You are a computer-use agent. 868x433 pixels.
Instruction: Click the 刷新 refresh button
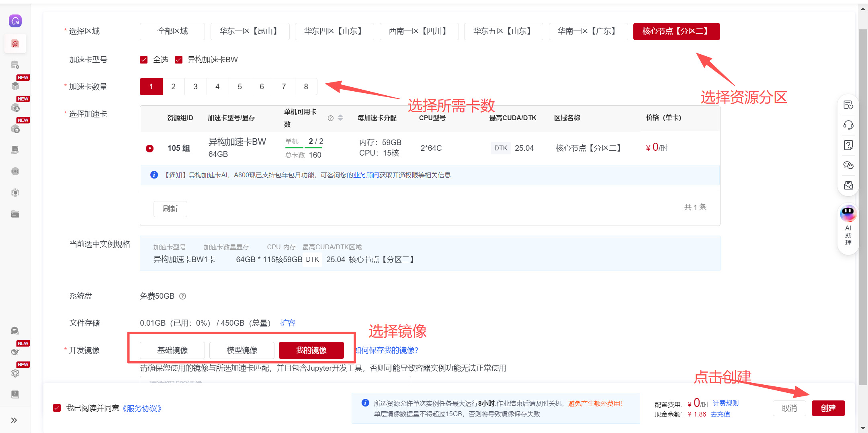[x=170, y=209]
